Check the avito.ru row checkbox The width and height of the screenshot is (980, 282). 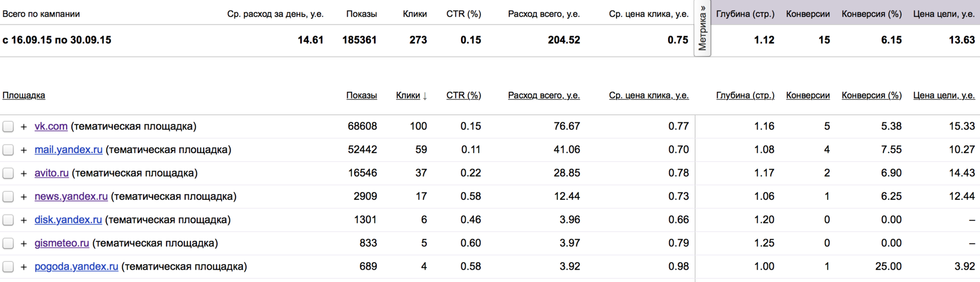click(x=8, y=173)
